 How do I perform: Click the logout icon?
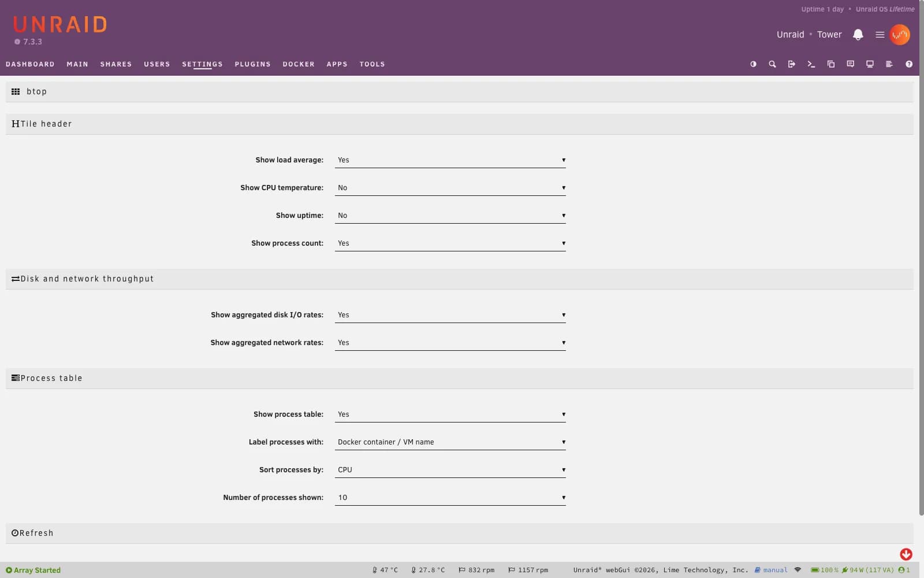pyautogui.click(x=792, y=64)
